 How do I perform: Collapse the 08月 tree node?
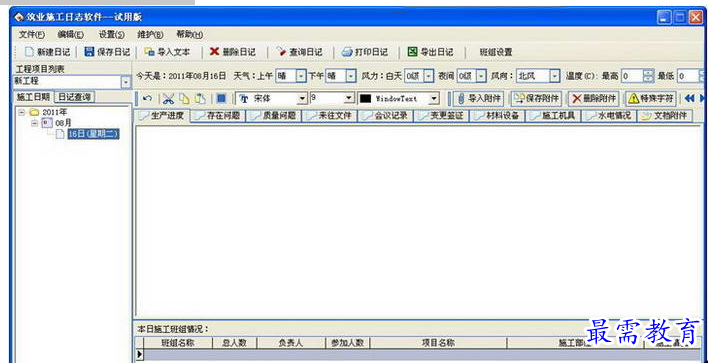click(x=34, y=123)
